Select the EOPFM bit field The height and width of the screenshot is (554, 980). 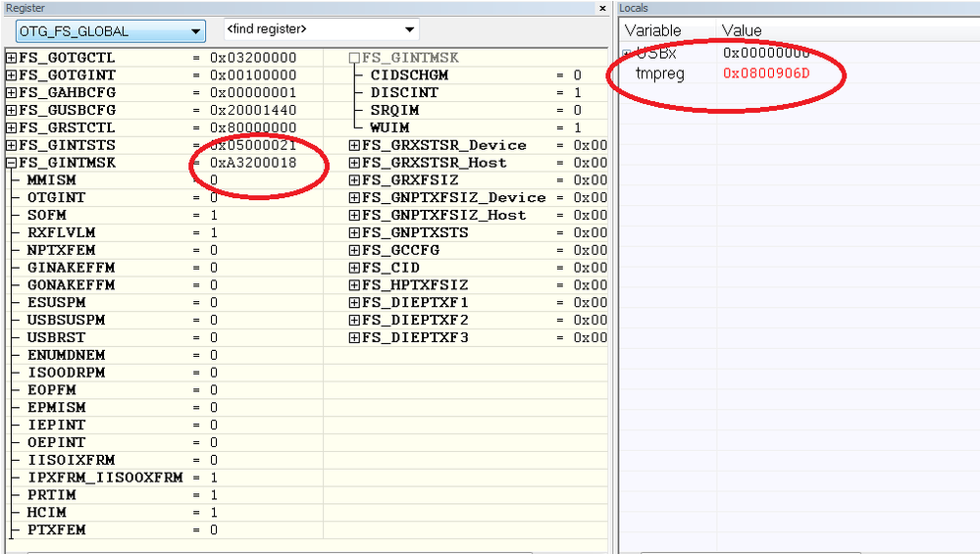(52, 389)
